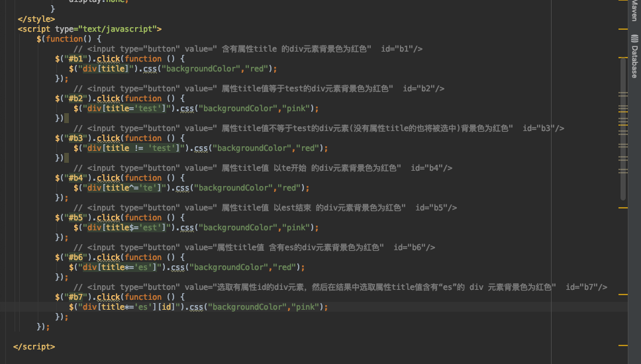Click the closing </style> tag
Viewport: 641px width, 364px height.
click(36, 19)
